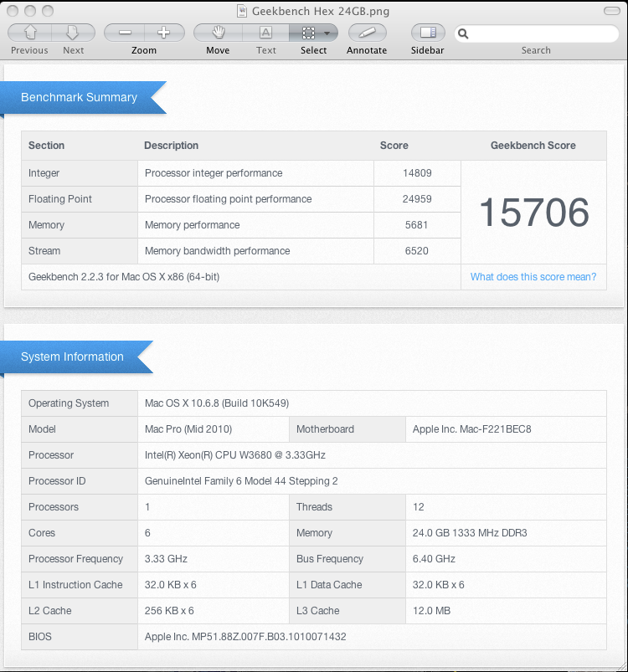Go to the Previous page button
Image resolution: width=628 pixels, height=672 pixels.
coord(29,33)
